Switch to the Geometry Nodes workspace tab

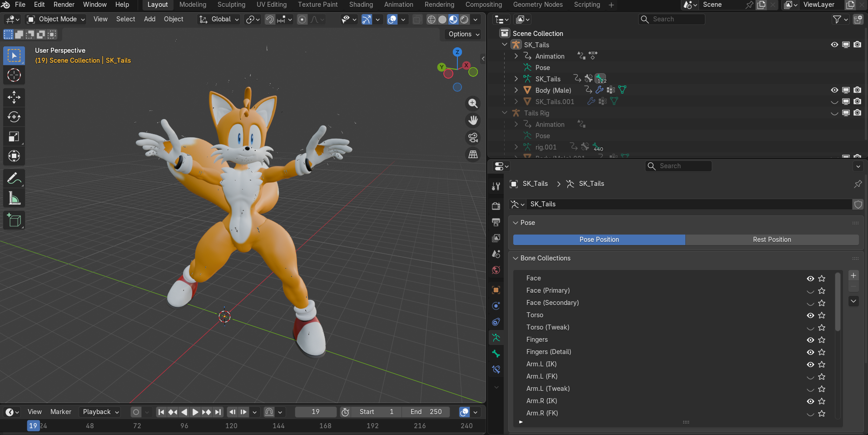(538, 5)
